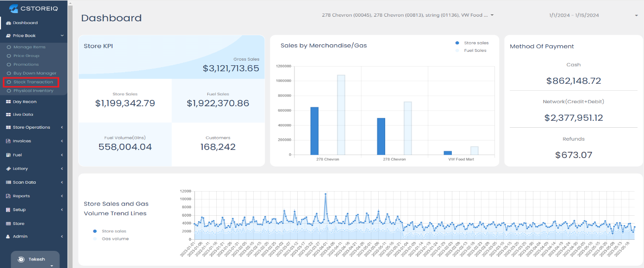Go to Buy Down Manager
This screenshot has height=268, width=644.
pyautogui.click(x=35, y=73)
